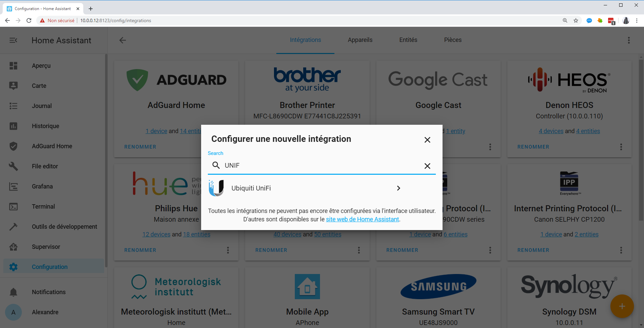Open the AdGuard Home shield icon in sidebar

click(13, 146)
